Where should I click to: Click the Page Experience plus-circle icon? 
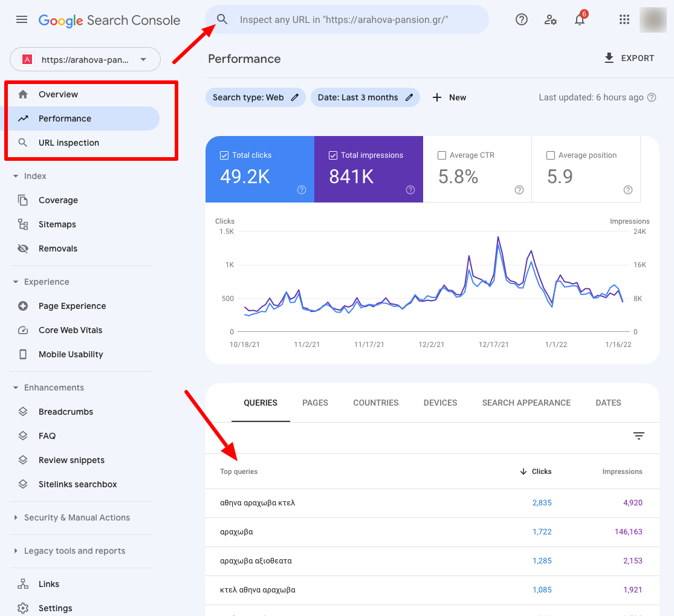[x=23, y=306]
